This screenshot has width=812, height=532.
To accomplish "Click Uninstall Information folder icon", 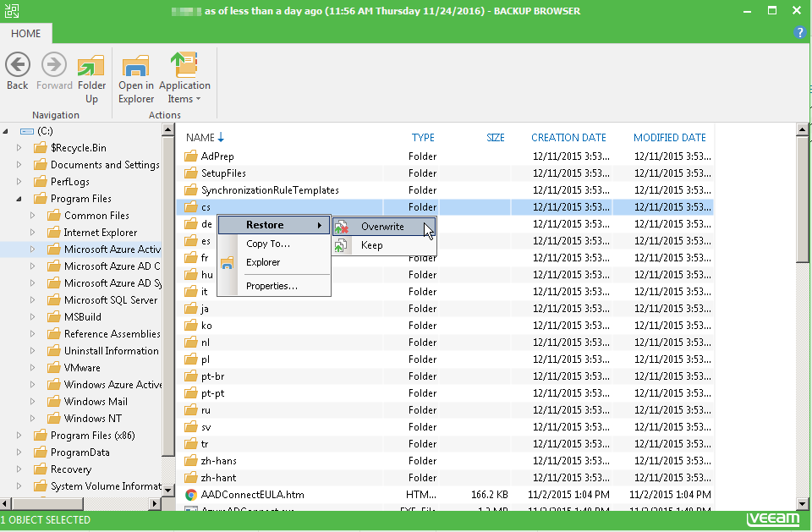I will pos(54,351).
